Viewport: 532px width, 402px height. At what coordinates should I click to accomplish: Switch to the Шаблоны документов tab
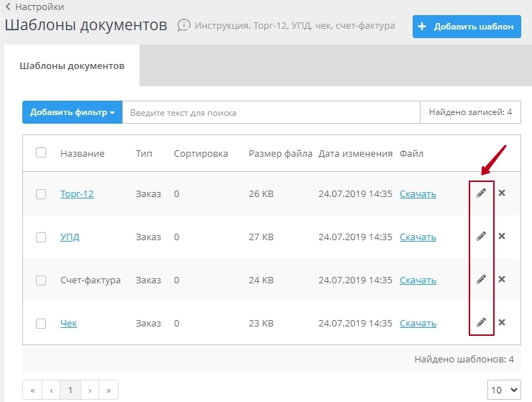pos(72,65)
